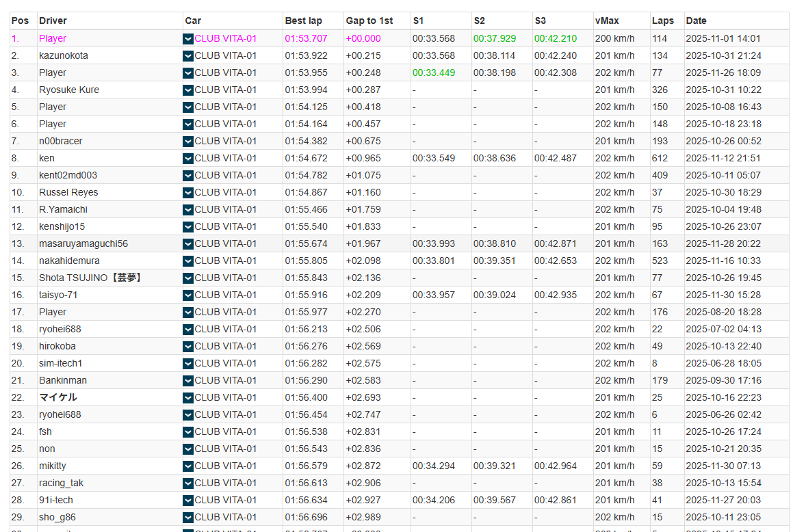Click the Laps column header
The image size is (806, 532).
662,21
